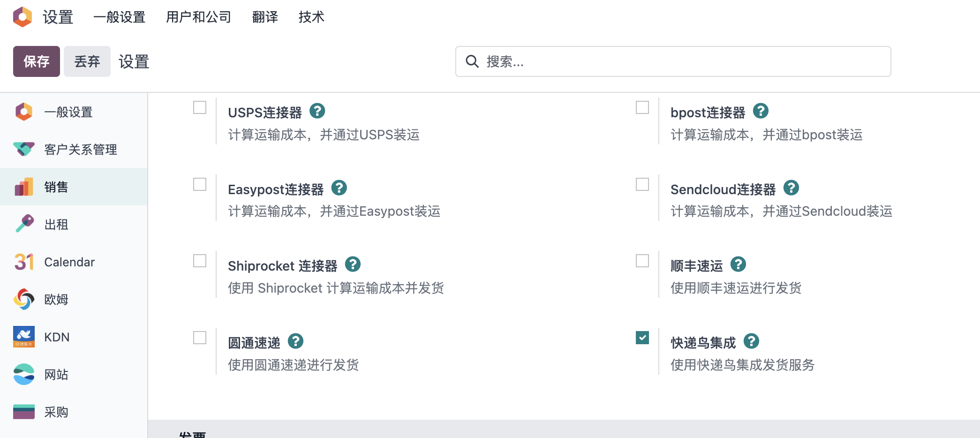Open the 技术 menu

pyautogui.click(x=311, y=17)
